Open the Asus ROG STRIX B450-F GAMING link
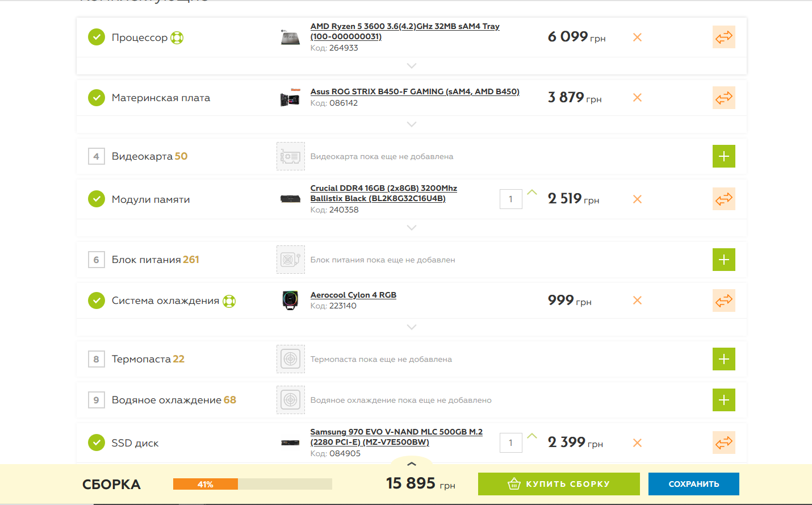The height and width of the screenshot is (505, 812). [x=415, y=91]
